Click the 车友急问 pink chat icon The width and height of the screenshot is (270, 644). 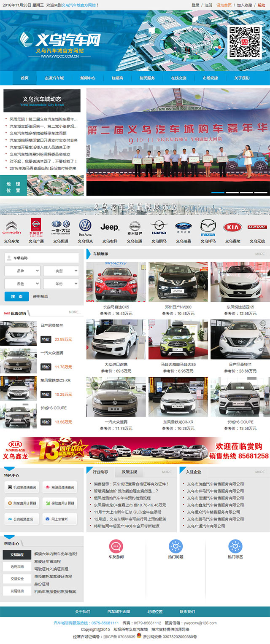click(x=116, y=546)
